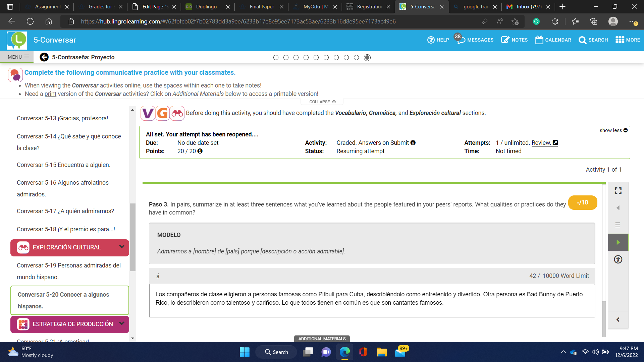Collapse the Exploración Cultural section
This screenshot has width=644, height=362.
pyautogui.click(x=121, y=247)
